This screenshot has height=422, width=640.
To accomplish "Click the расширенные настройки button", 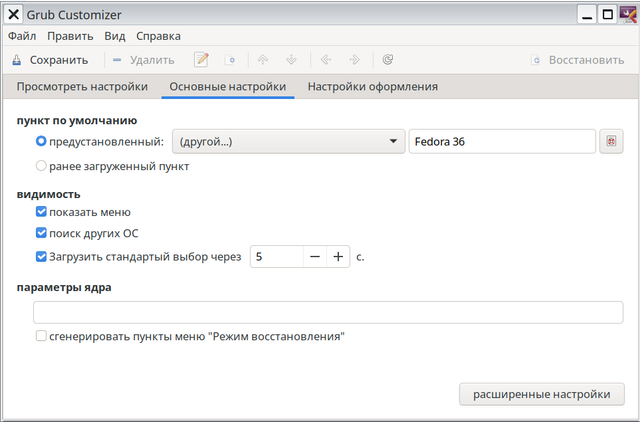I will click(x=542, y=394).
